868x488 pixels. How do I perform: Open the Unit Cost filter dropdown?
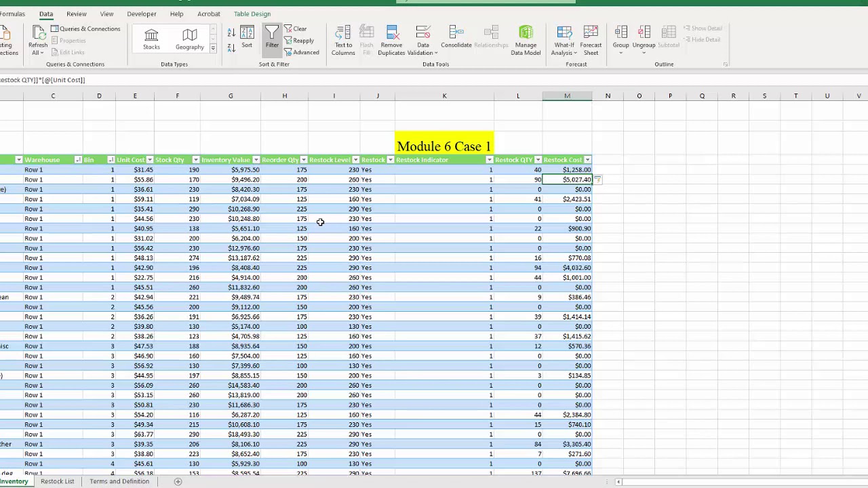point(149,160)
